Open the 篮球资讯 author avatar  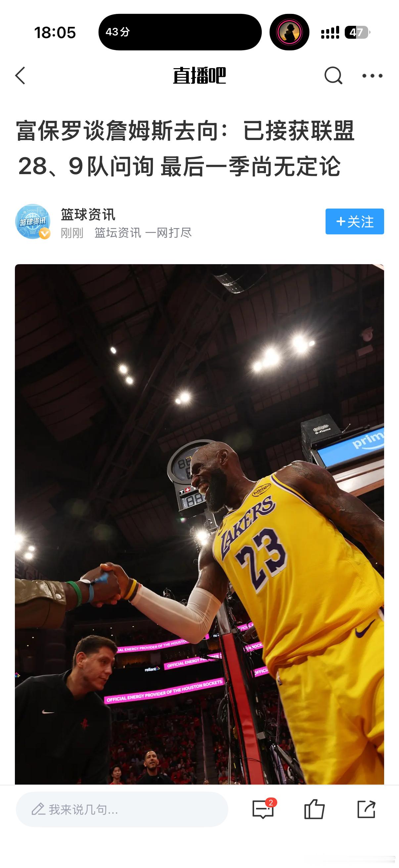point(33,221)
